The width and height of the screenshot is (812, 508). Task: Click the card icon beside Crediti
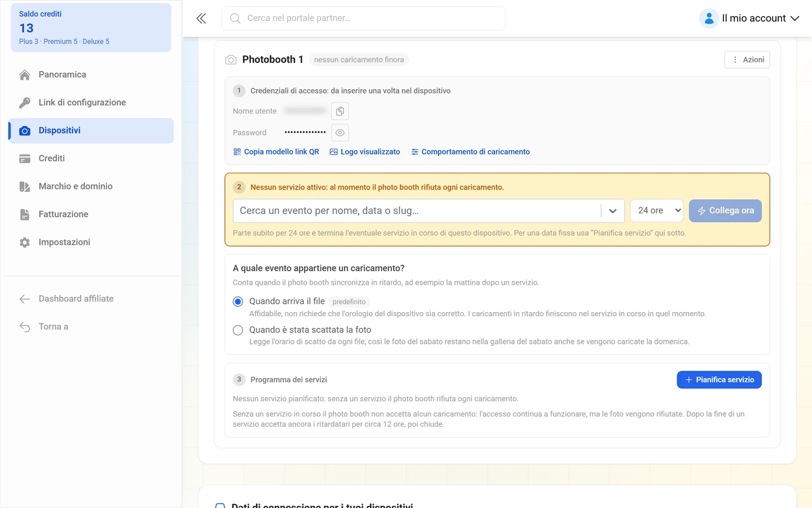point(25,159)
